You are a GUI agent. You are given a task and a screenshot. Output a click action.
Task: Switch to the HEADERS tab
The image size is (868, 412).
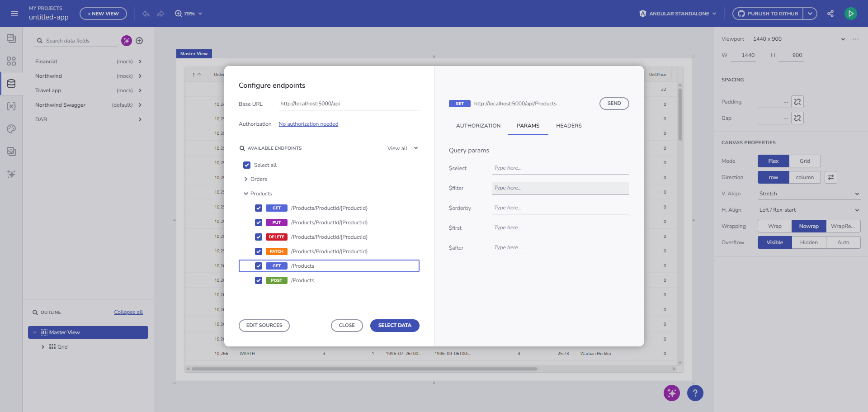point(569,126)
